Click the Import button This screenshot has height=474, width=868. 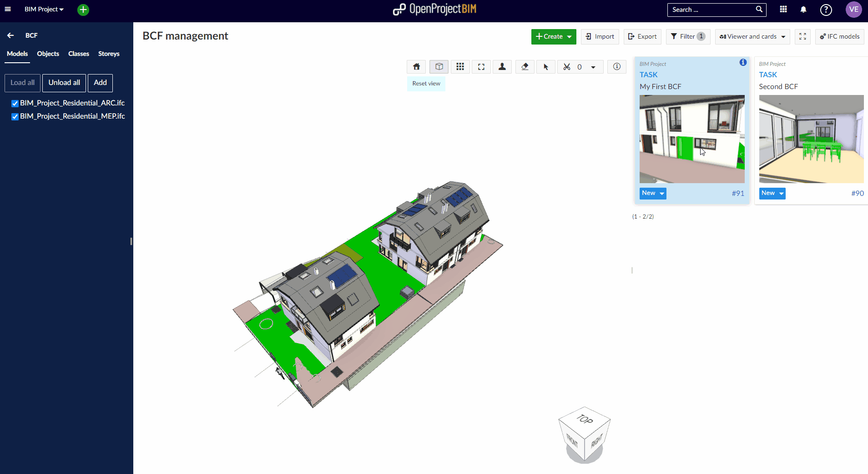(600, 37)
